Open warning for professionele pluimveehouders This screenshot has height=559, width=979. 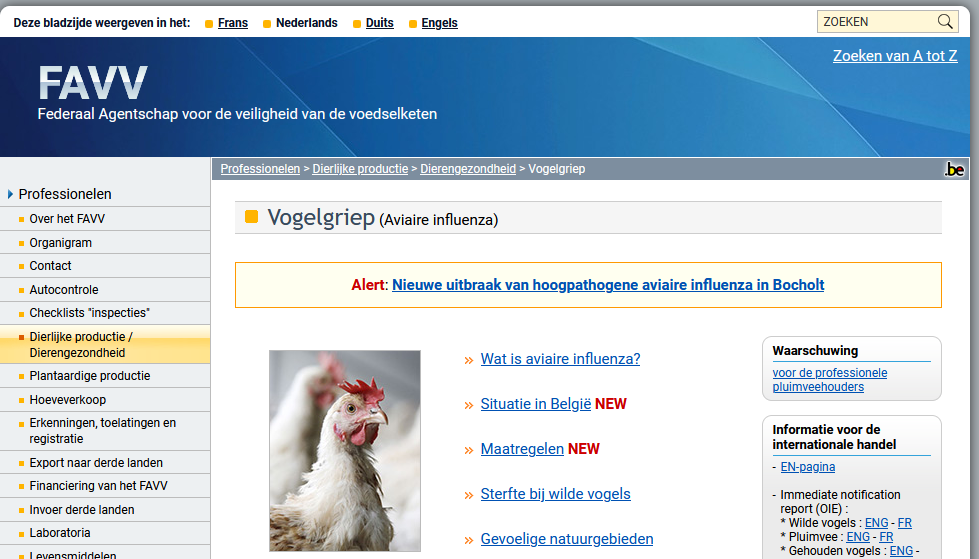coord(830,380)
